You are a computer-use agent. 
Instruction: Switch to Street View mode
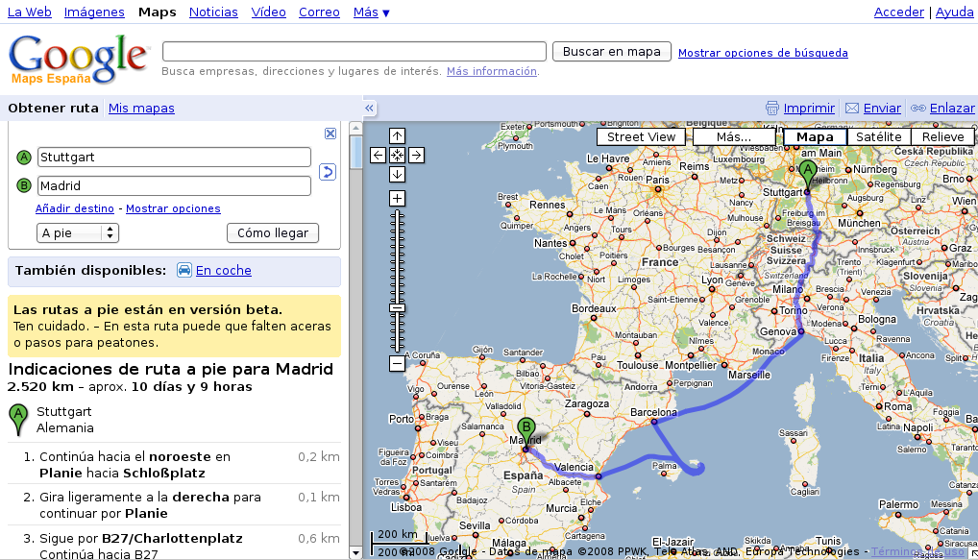[641, 137]
